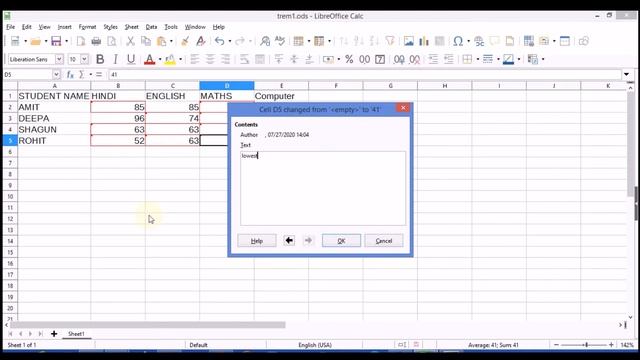This screenshot has width=640, height=360.
Task: Click the Insert Chart icon
Action: (424, 41)
